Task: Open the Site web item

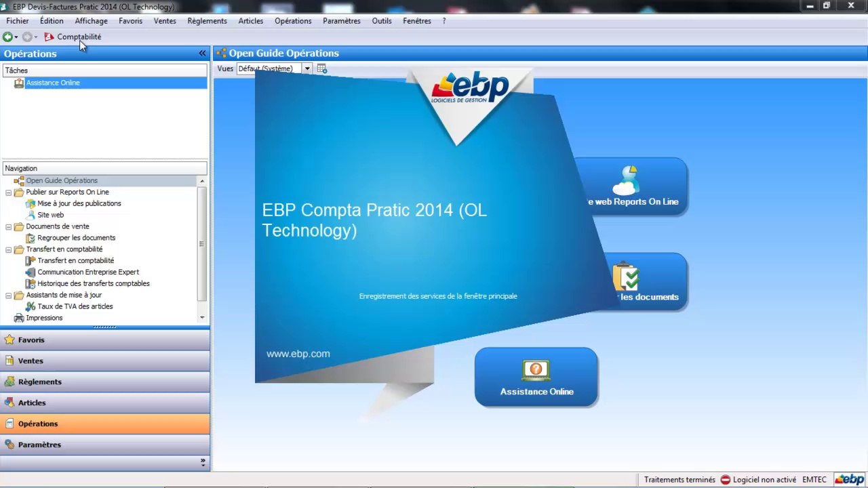Action: [x=51, y=215]
